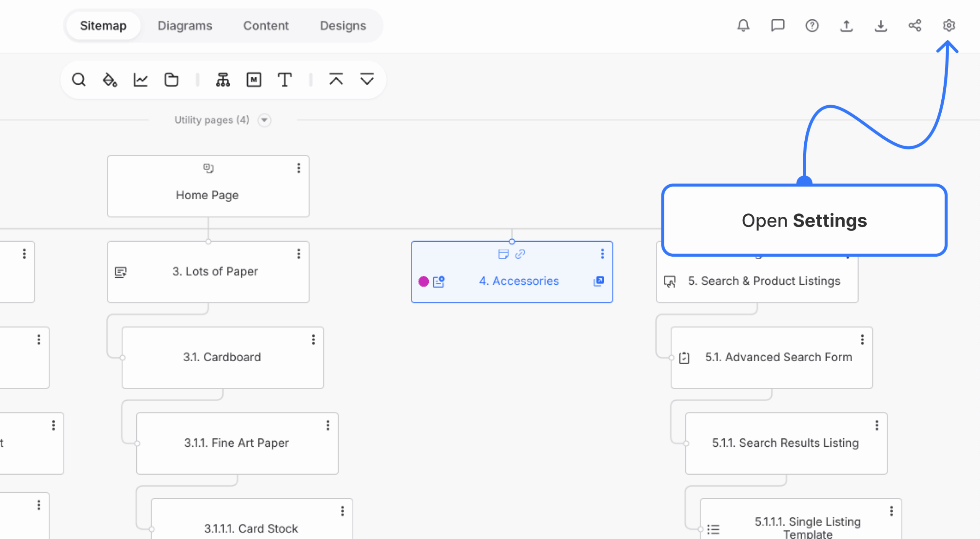Screen dimensions: 980x539
Task: Select the Text tool icon
Action: (284, 80)
